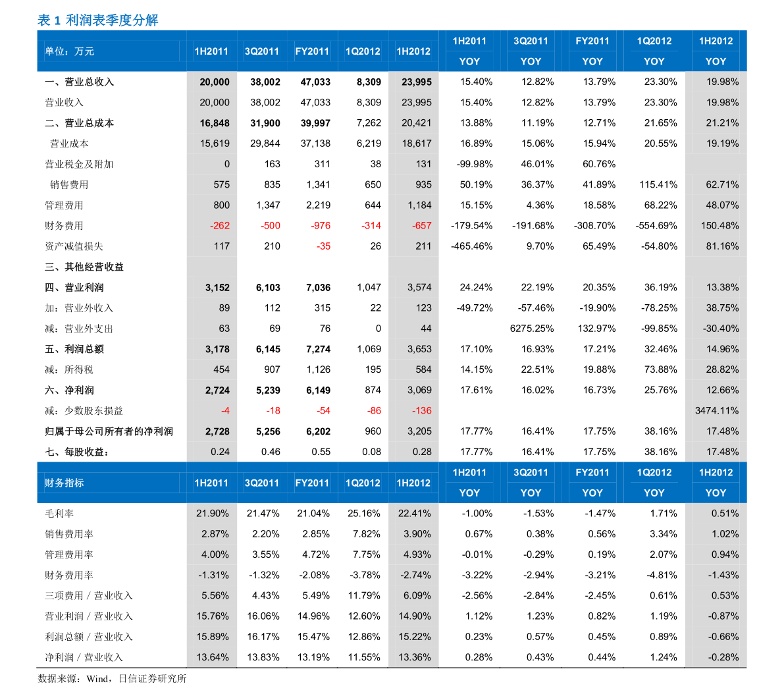
Task: Click the red -262 财务费用 value
Action: coord(219,226)
